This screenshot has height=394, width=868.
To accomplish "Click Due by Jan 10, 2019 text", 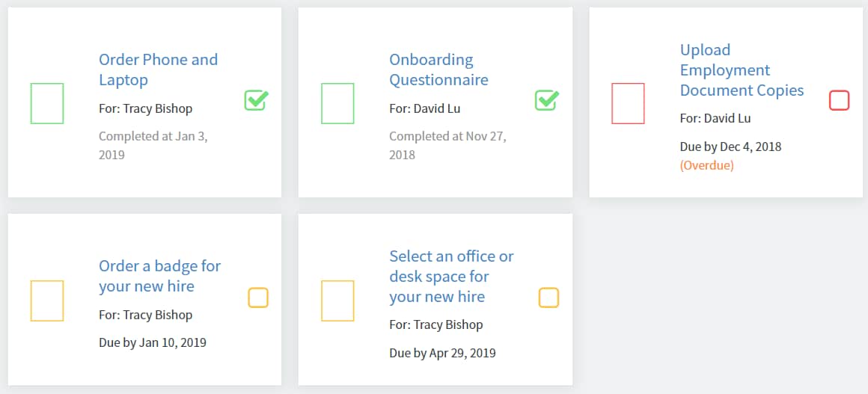I will point(153,342).
